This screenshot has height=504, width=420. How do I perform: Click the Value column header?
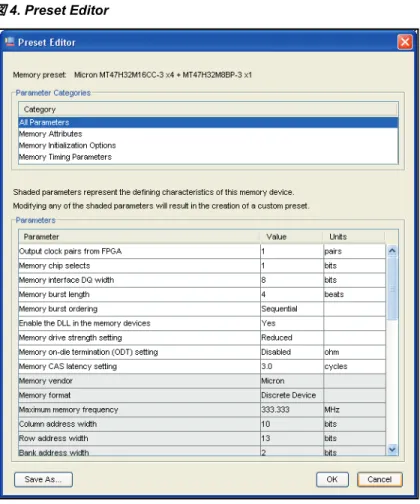[x=292, y=237]
